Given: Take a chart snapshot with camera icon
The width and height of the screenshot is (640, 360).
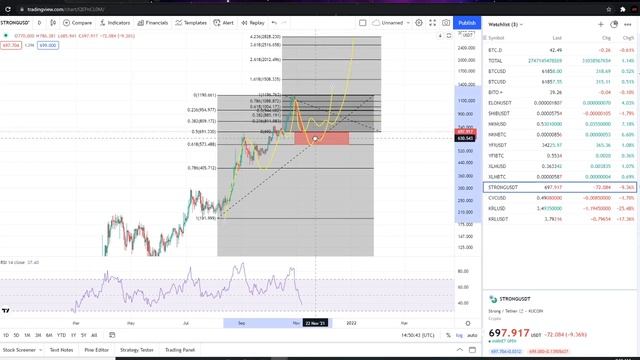Looking at the screenshot, I should [x=446, y=23].
